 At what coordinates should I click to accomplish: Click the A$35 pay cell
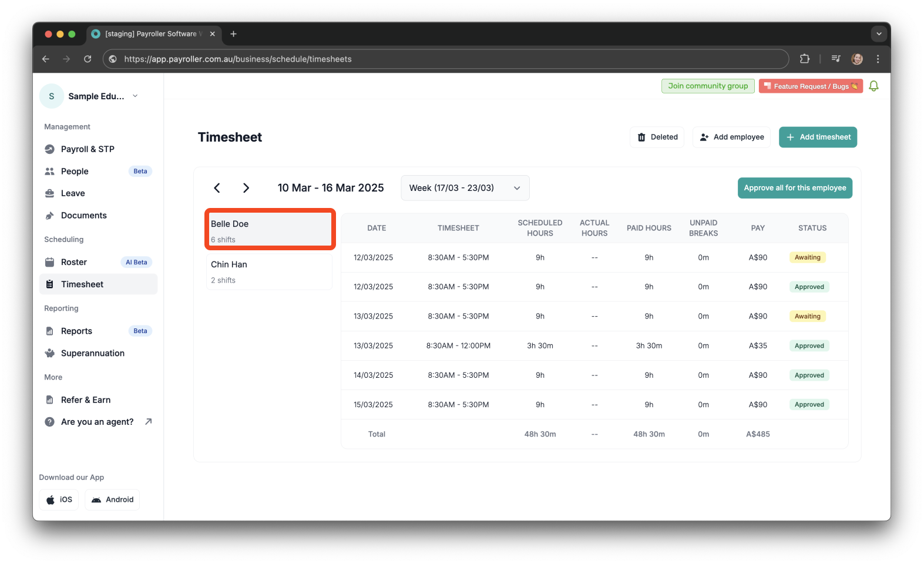tap(758, 346)
